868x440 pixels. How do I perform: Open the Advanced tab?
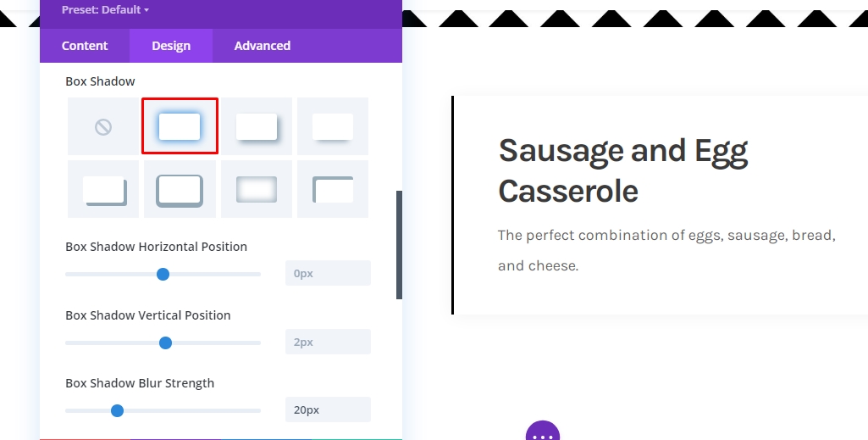[x=262, y=46]
